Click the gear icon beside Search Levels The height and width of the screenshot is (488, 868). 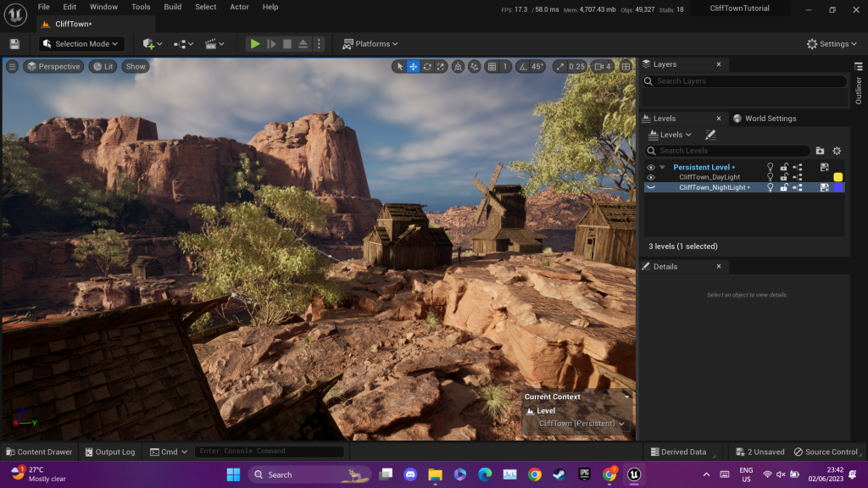(837, 151)
